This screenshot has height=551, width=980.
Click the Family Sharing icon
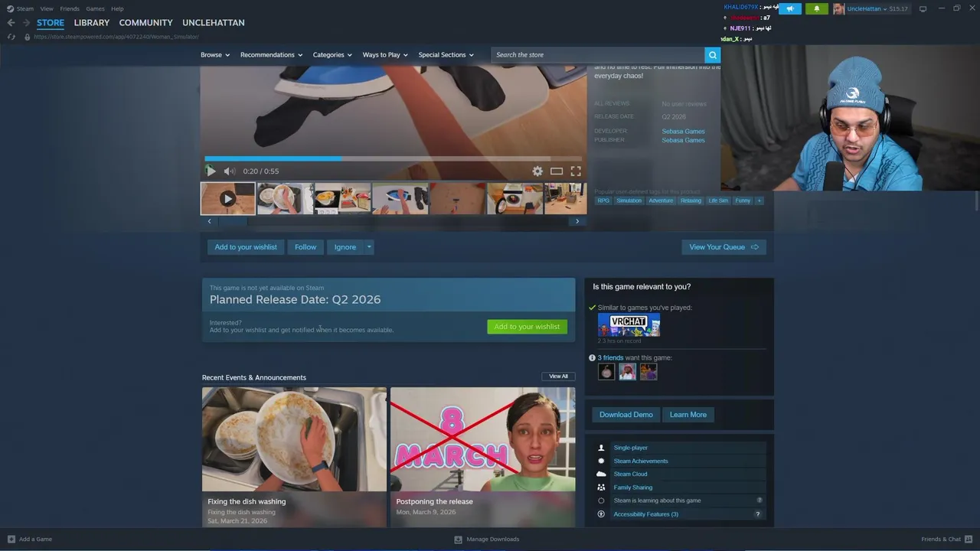click(x=601, y=487)
